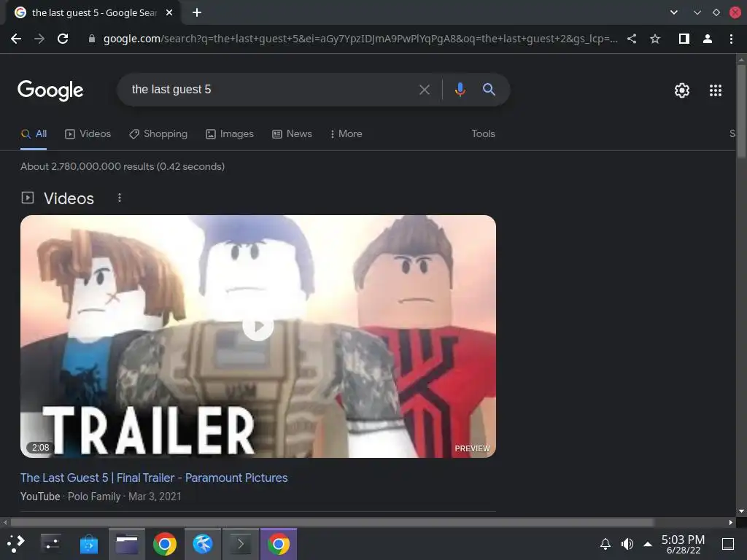747x560 pixels.
Task: Go to Google homepage logo
Action: (50, 90)
